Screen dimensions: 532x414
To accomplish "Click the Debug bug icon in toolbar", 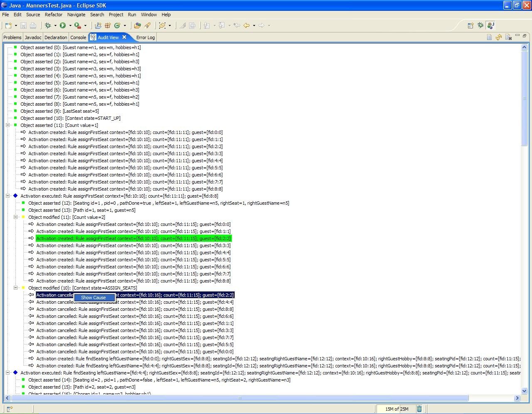I will click(x=48, y=25).
